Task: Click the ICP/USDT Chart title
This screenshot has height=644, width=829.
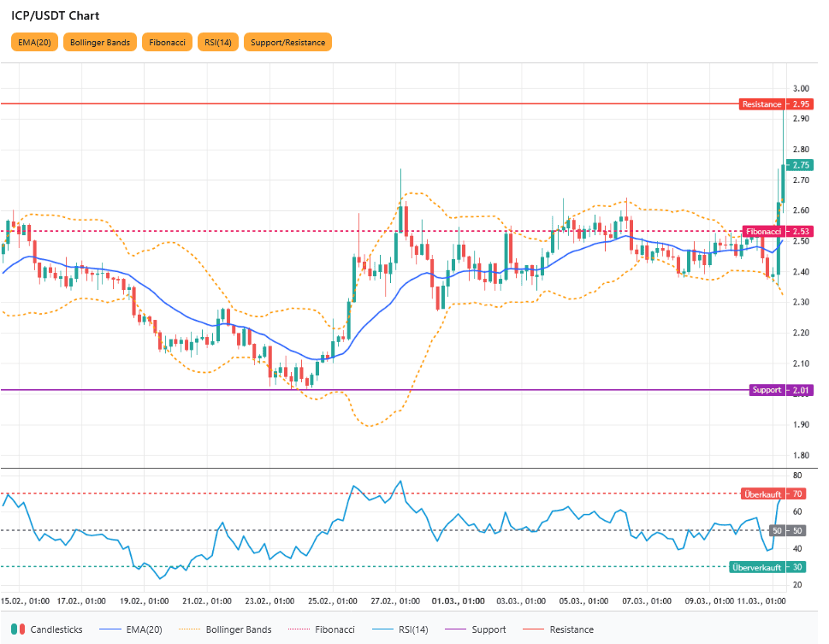Action: point(55,15)
